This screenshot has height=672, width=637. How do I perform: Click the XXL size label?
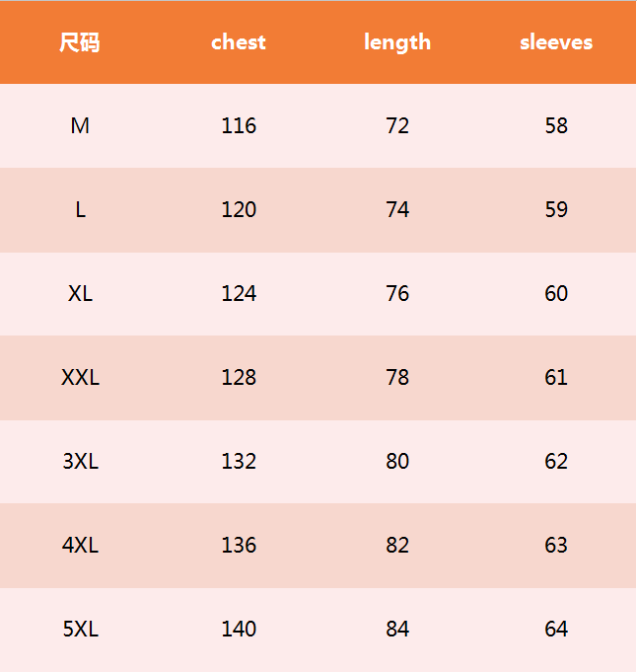click(x=80, y=378)
